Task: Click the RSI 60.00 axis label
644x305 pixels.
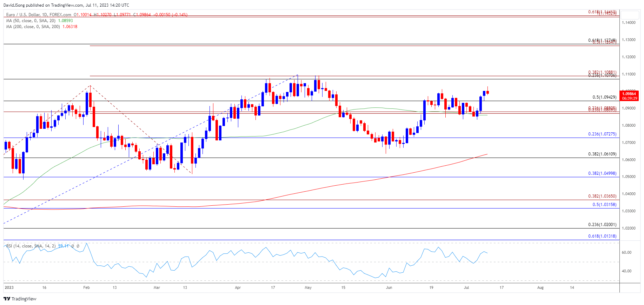Action: click(626, 252)
